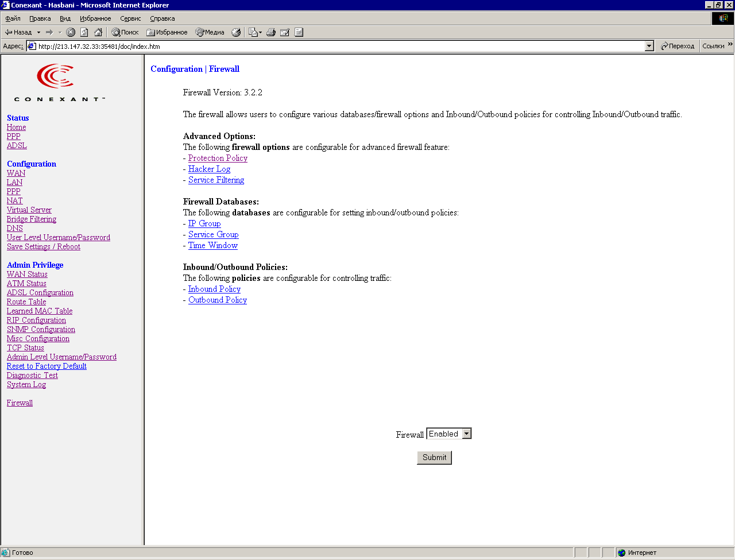Open the WAN Status link
This screenshot has height=560, width=735.
27,274
